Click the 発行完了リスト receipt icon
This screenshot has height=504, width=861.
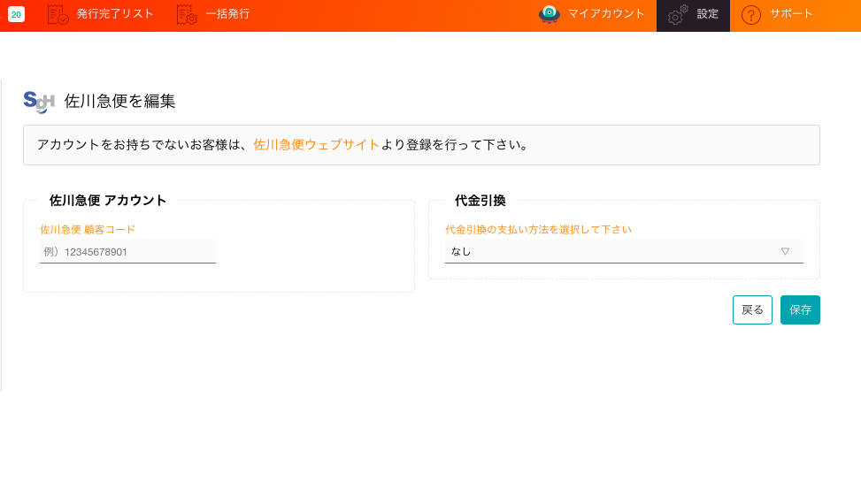[x=58, y=14]
